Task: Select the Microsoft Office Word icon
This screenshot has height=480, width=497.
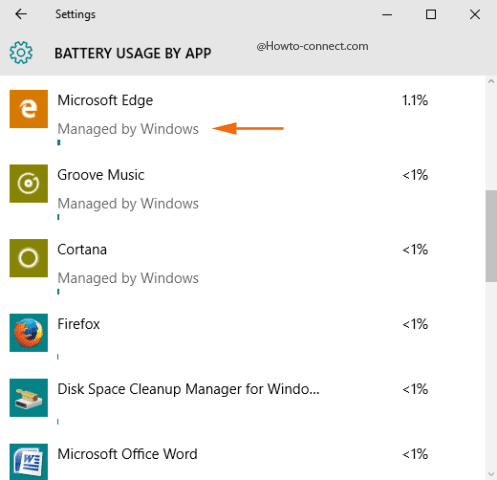Action: [29, 462]
